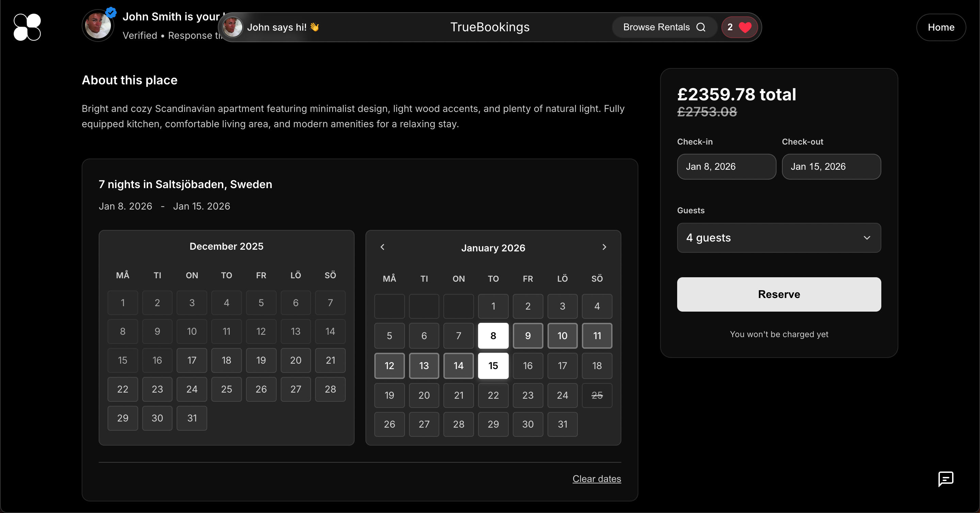
Task: Select December 24 on calendar
Action: tap(192, 389)
